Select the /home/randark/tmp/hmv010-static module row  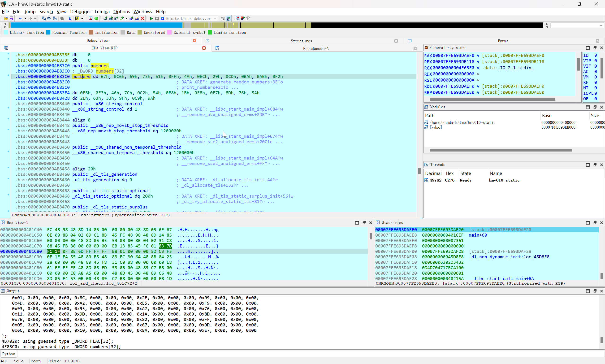click(514, 122)
